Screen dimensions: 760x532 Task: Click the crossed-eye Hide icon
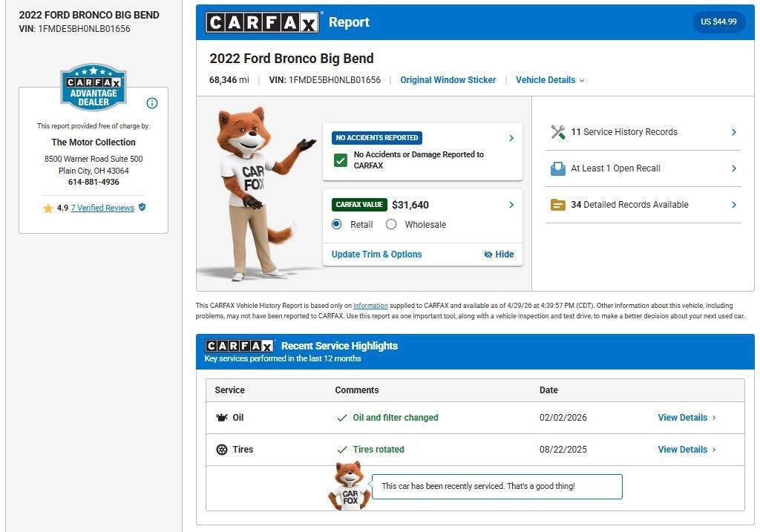488,254
